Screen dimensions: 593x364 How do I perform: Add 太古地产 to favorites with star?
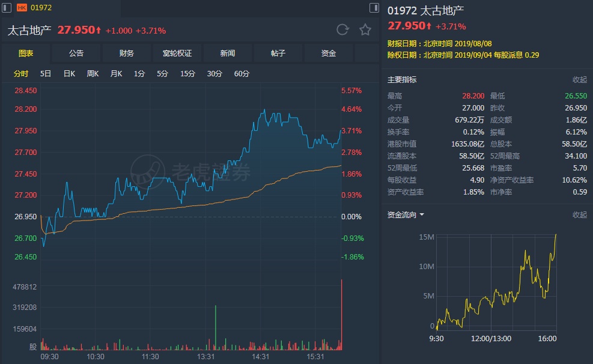tap(365, 29)
